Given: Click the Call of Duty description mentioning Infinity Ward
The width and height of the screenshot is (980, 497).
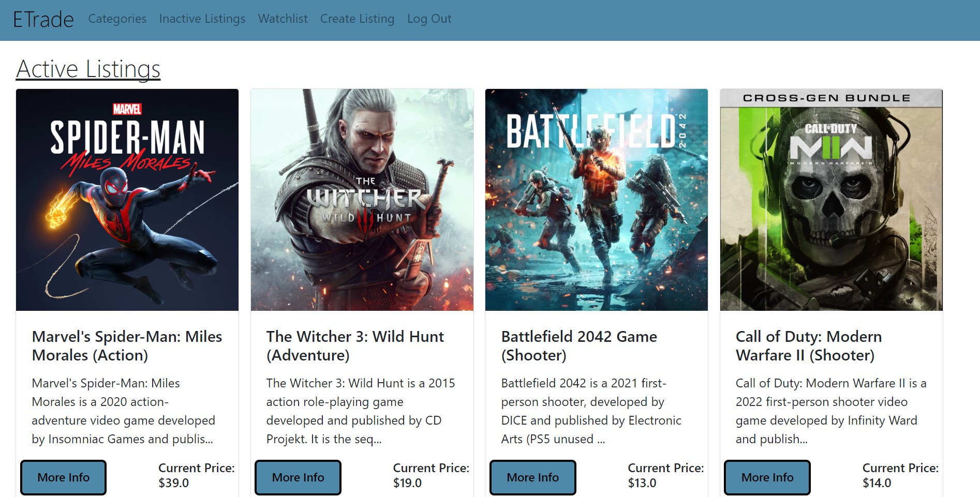Looking at the screenshot, I should coord(831,411).
